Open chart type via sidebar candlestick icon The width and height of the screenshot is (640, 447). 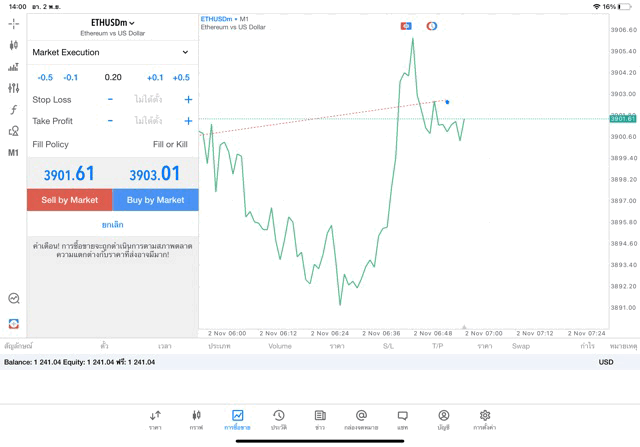[13, 45]
